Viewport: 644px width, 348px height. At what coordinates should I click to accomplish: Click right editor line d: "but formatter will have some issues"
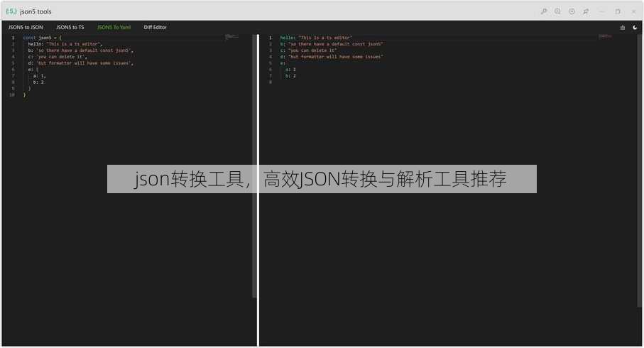click(x=332, y=57)
